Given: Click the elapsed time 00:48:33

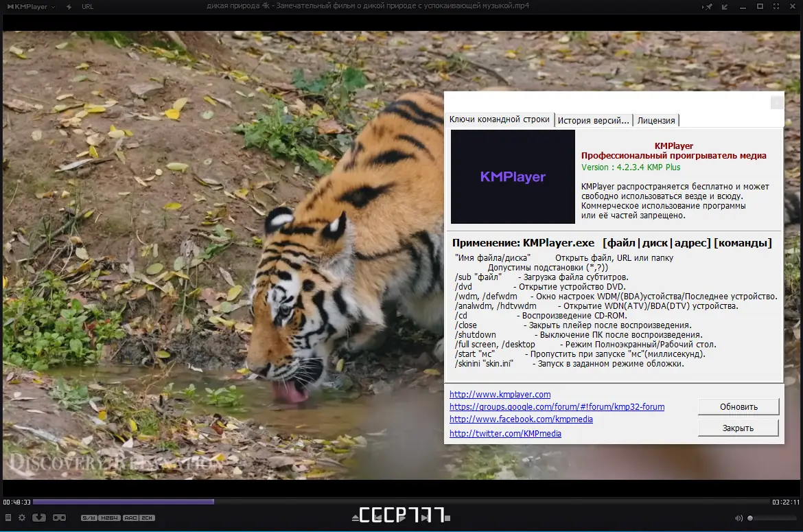Looking at the screenshot, I should click(x=17, y=502).
